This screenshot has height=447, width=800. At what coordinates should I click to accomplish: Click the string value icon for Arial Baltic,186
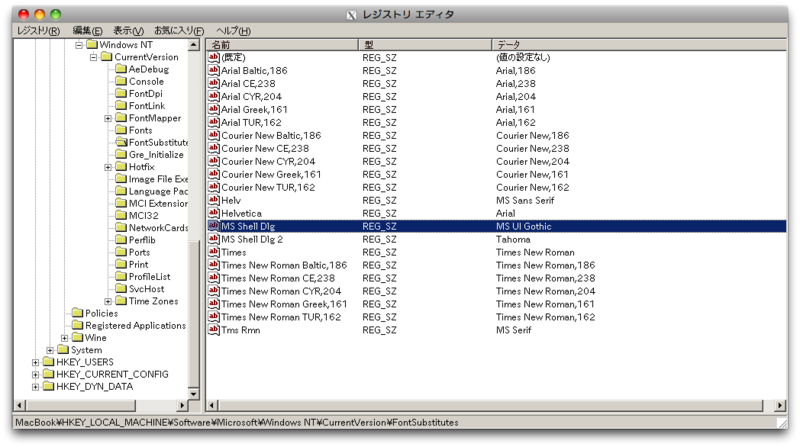[x=214, y=70]
